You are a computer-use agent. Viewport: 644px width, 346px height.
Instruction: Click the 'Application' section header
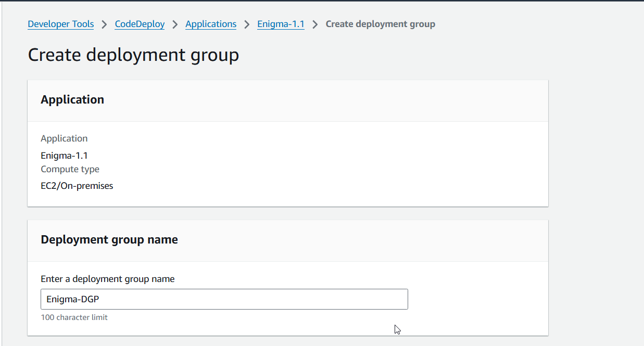click(72, 100)
